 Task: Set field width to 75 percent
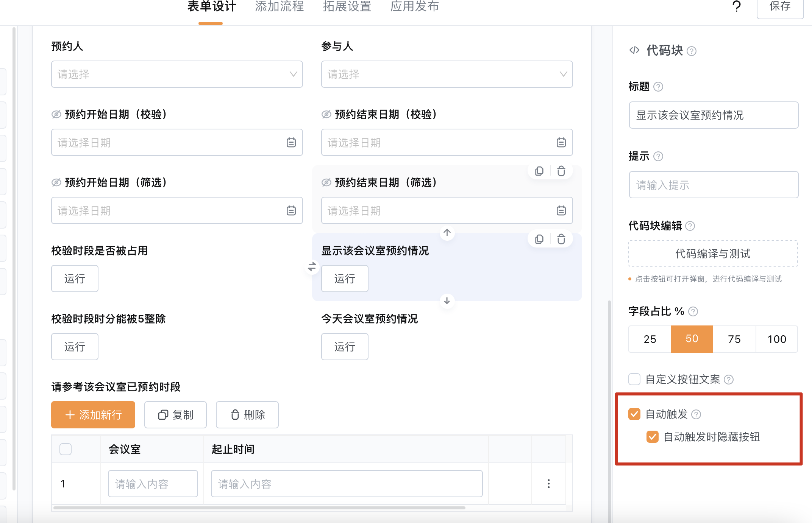coord(734,339)
